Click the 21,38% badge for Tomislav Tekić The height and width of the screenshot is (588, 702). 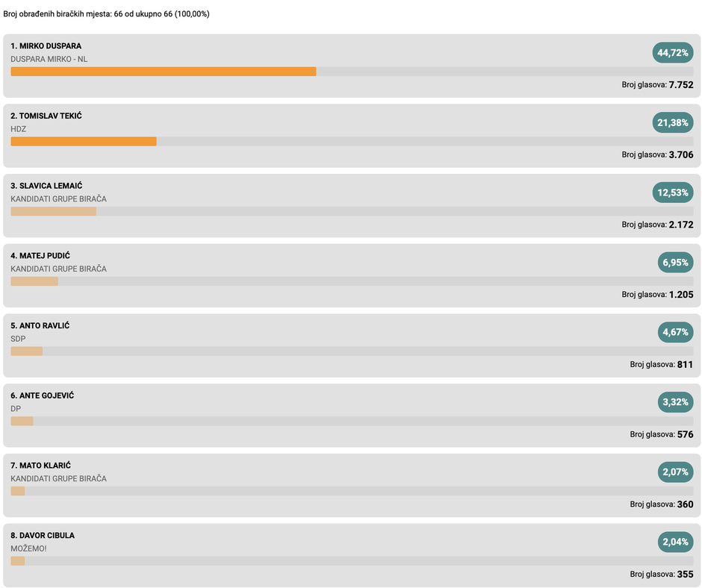[672, 122]
